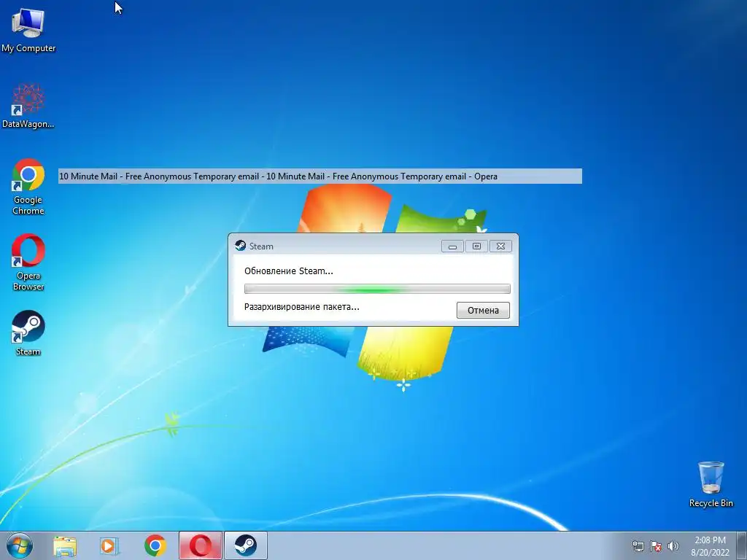Select the My Computer desktop icon

[28, 29]
